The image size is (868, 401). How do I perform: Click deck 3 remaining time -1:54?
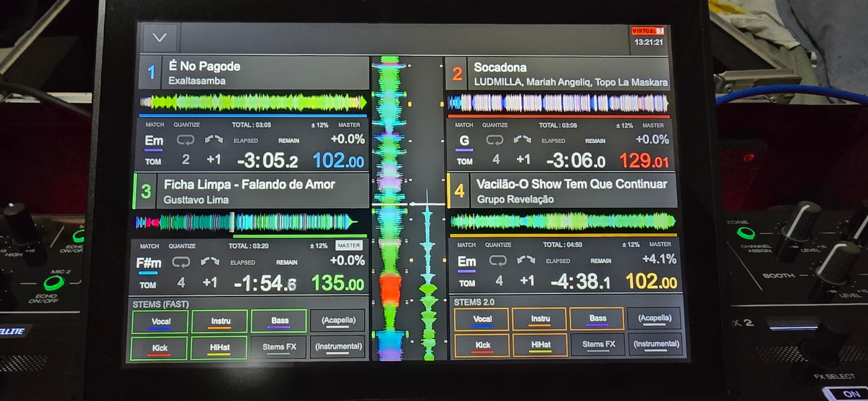point(265,283)
